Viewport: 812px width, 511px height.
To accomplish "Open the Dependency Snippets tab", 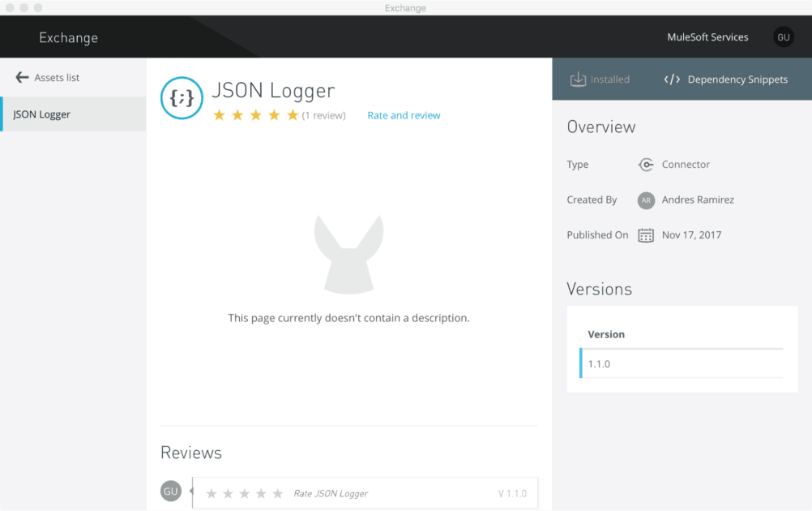I will (x=729, y=79).
